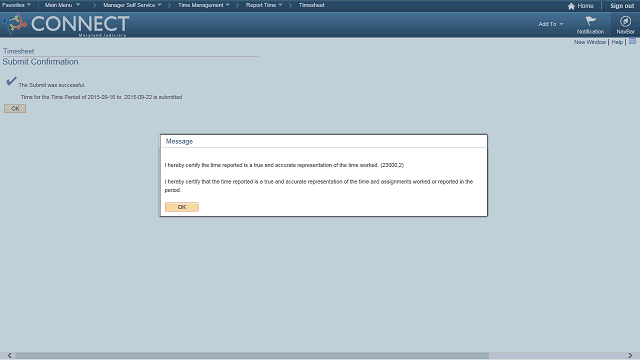Open the Favorites menu
The image size is (640, 360).
[x=16, y=5]
